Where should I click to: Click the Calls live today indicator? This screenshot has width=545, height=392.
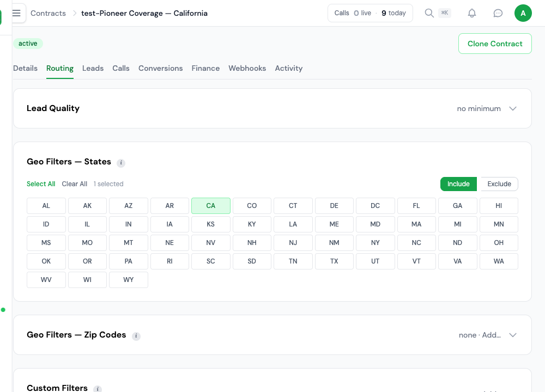tap(370, 13)
